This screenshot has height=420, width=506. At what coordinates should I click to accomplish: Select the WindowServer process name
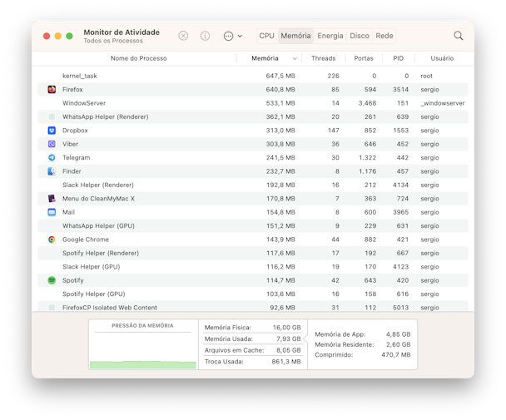tap(84, 103)
